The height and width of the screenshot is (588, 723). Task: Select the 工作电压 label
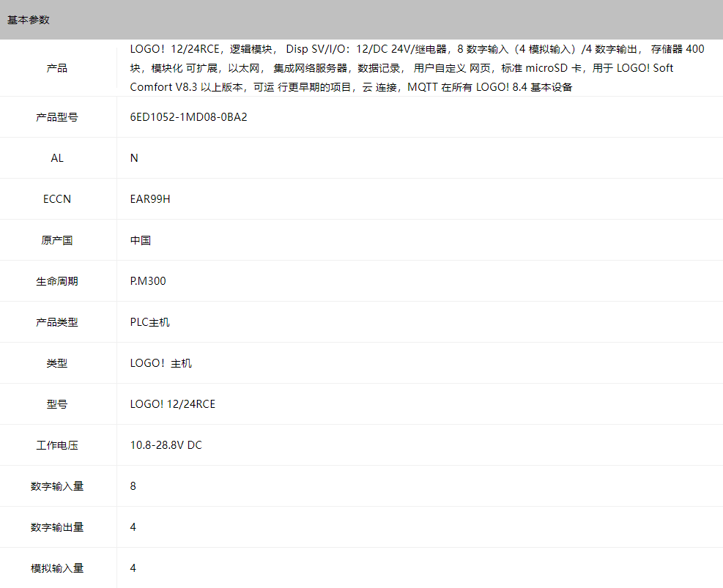[x=56, y=445]
